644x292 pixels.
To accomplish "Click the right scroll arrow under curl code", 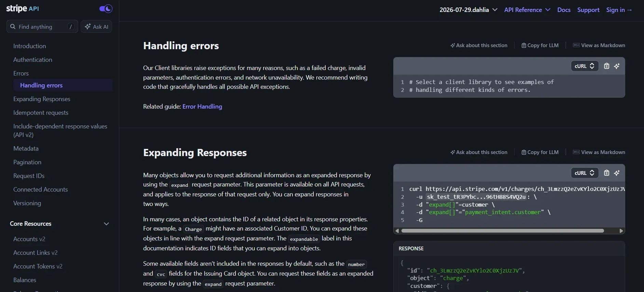I will pyautogui.click(x=621, y=231).
